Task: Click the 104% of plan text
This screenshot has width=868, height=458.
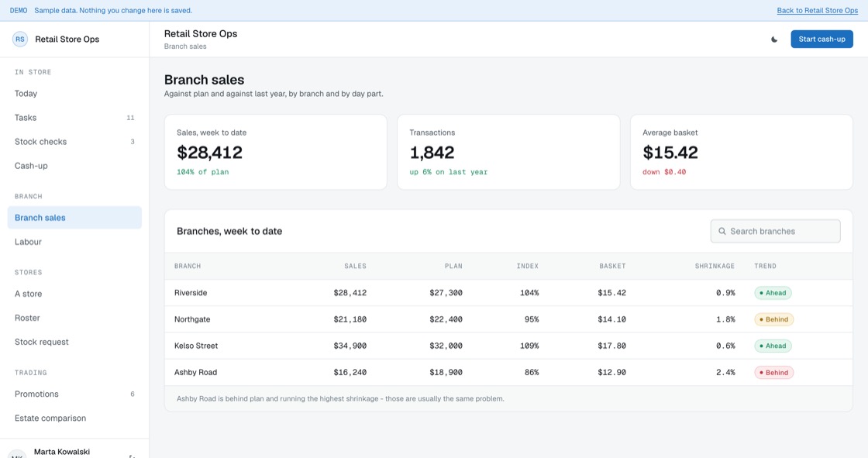Action: [x=202, y=172]
